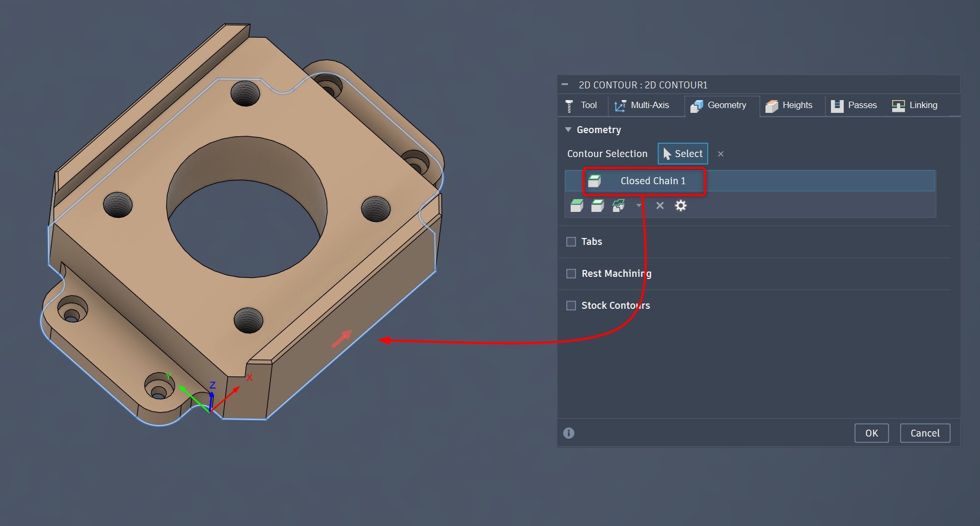The height and width of the screenshot is (526, 980).
Task: Select the Closed Chain 1 row
Action: pyautogui.click(x=750, y=181)
